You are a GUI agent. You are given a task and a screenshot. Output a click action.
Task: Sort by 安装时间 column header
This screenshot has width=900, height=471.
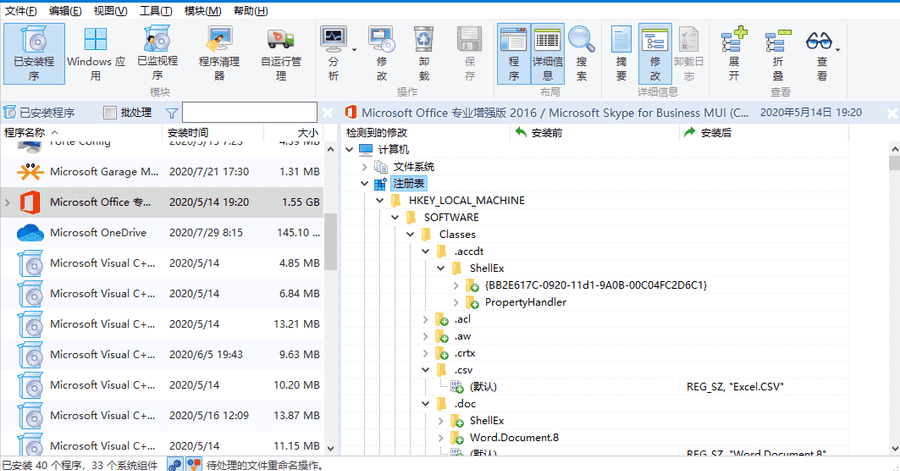(213, 133)
